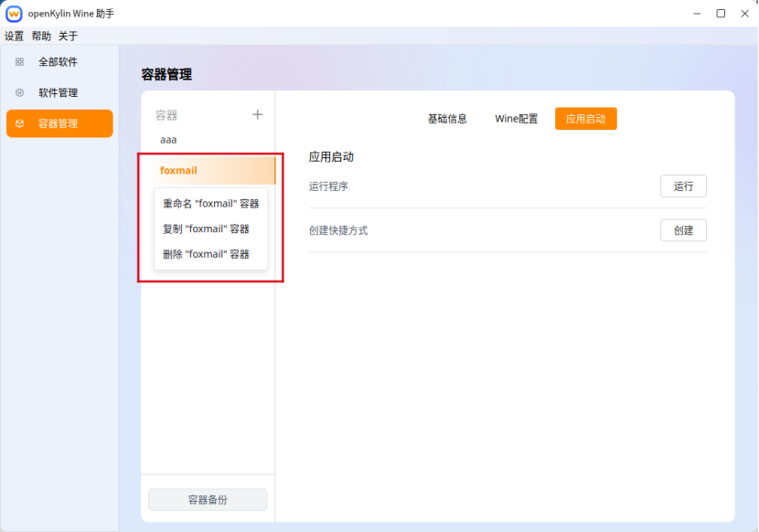
Task: Choose 复制 "foxmail" 容器 from context menu
Action: (210, 229)
